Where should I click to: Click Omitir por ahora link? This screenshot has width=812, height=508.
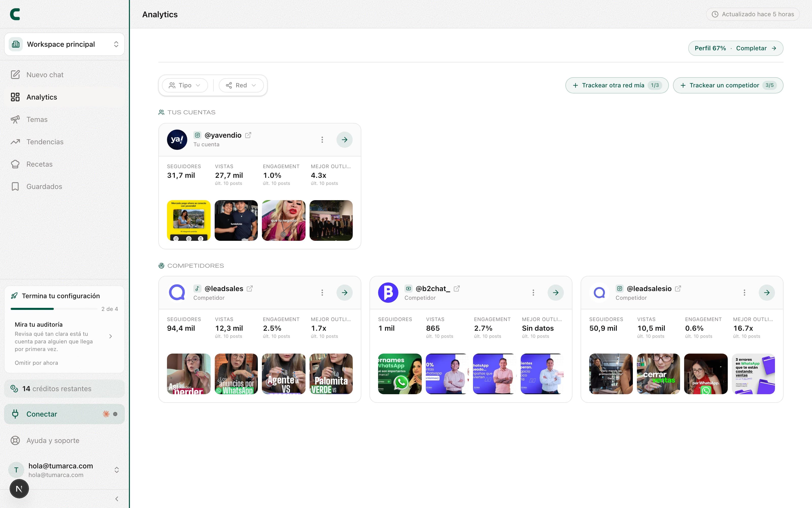click(x=36, y=363)
